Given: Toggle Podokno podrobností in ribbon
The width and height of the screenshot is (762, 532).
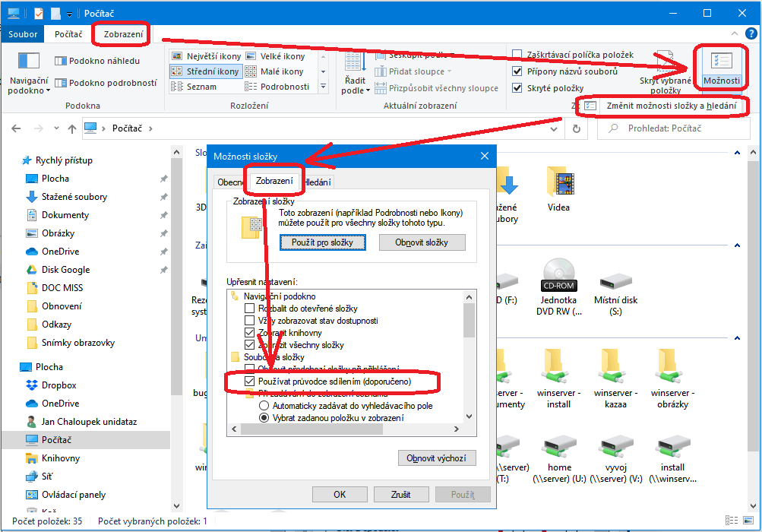Looking at the screenshot, I should (106, 83).
